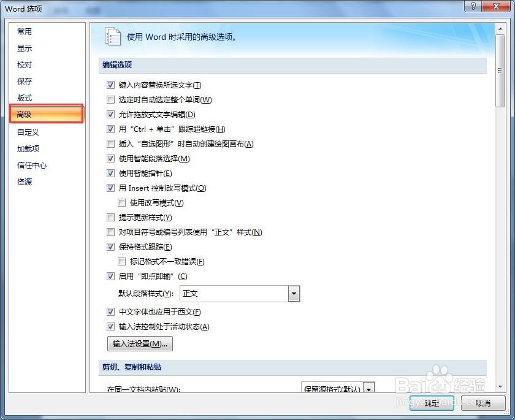Screen dimensions: 515x420
Task: Select the 版式 category
Action: point(25,98)
